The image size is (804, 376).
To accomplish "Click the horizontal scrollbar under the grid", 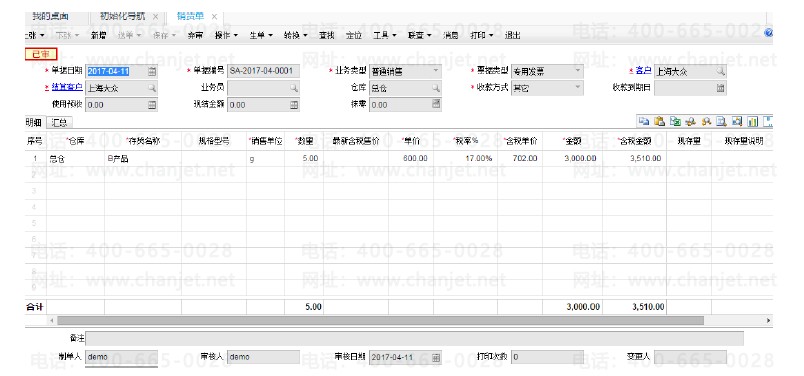I will click(x=380, y=321).
